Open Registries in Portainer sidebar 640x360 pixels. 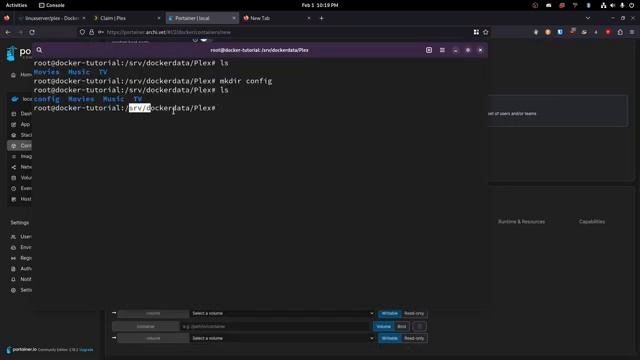point(20,258)
